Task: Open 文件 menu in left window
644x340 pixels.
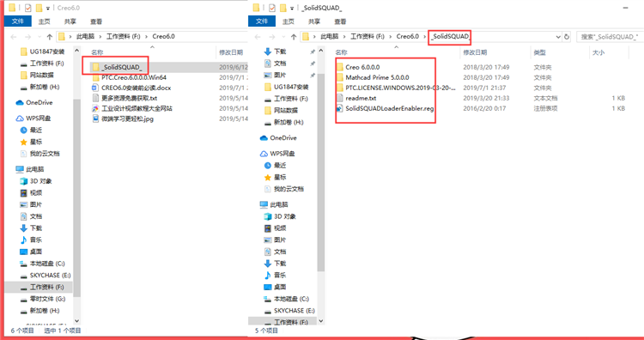Action: (17, 21)
